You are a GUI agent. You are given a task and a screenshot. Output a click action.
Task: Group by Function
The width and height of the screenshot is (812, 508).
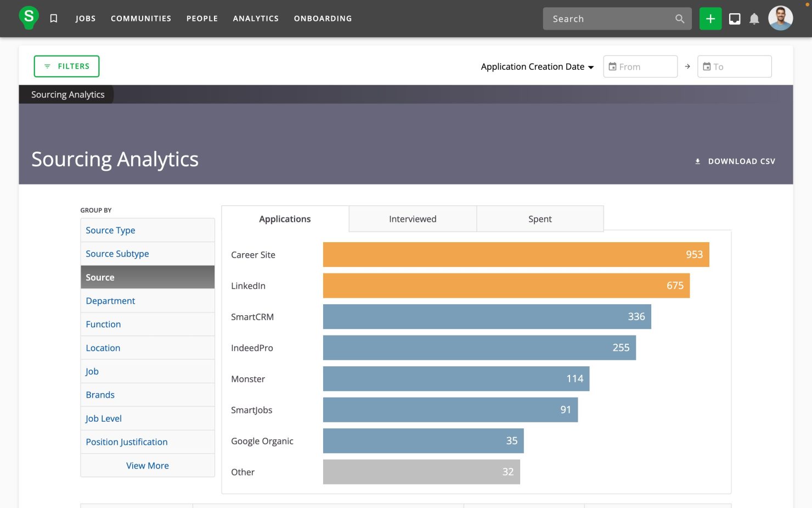[148, 324]
